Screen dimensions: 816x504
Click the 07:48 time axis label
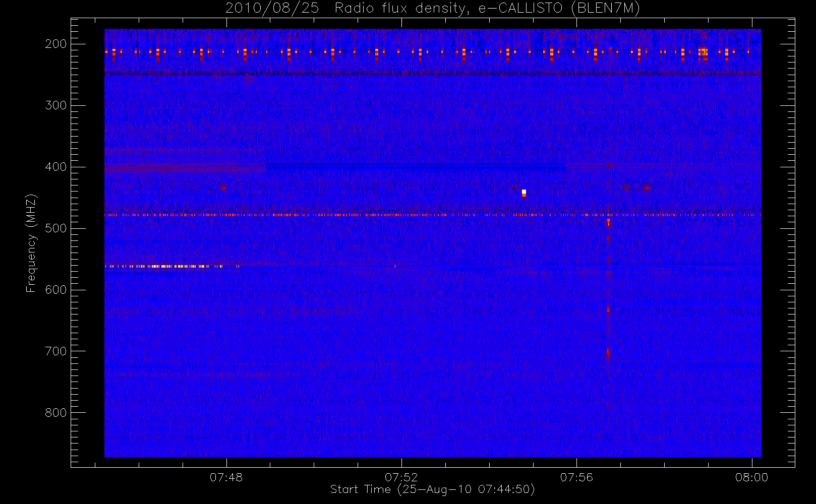click(226, 477)
